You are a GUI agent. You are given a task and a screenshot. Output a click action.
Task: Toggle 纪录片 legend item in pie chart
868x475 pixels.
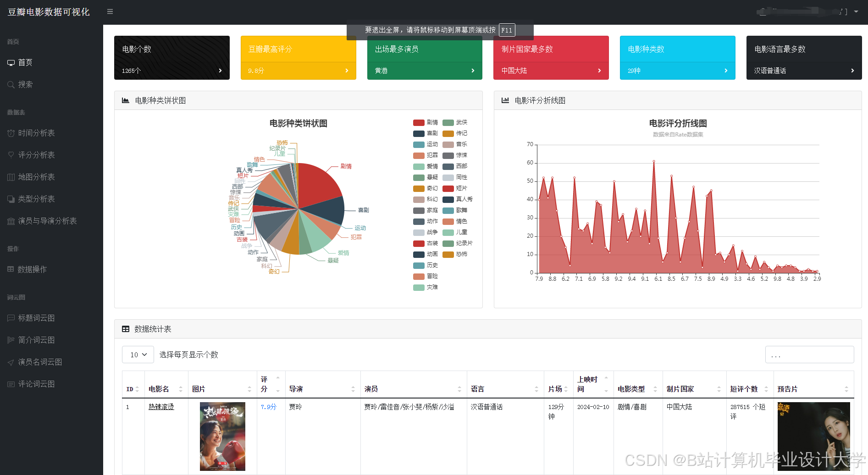click(x=458, y=243)
